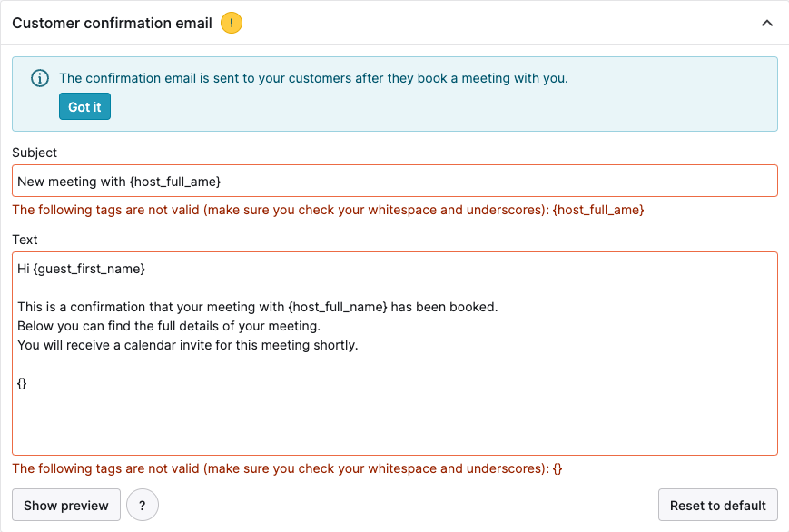Click inside the Text email body area

[395, 354]
